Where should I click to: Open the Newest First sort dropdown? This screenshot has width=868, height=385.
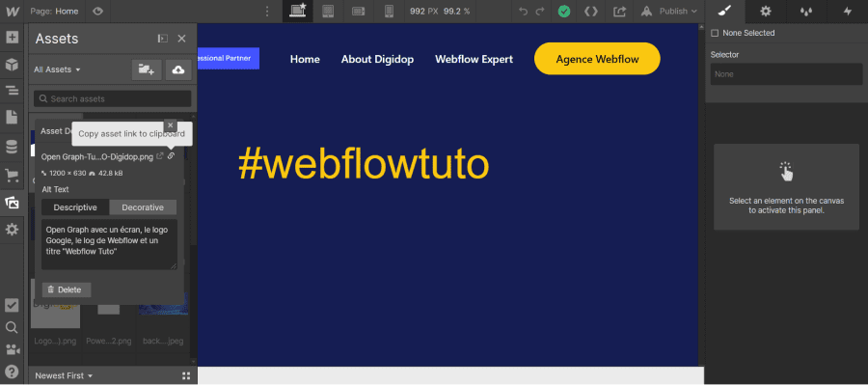pyautogui.click(x=64, y=375)
